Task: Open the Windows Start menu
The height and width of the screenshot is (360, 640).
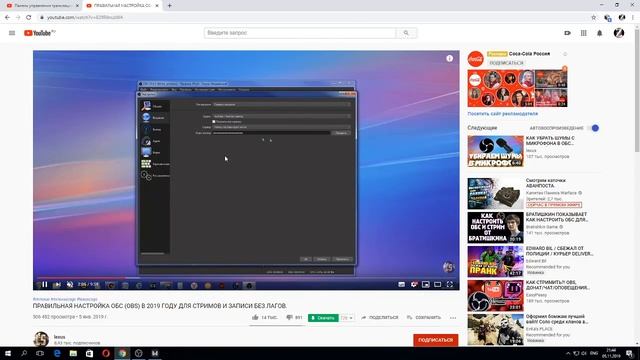Action: (x=8, y=353)
